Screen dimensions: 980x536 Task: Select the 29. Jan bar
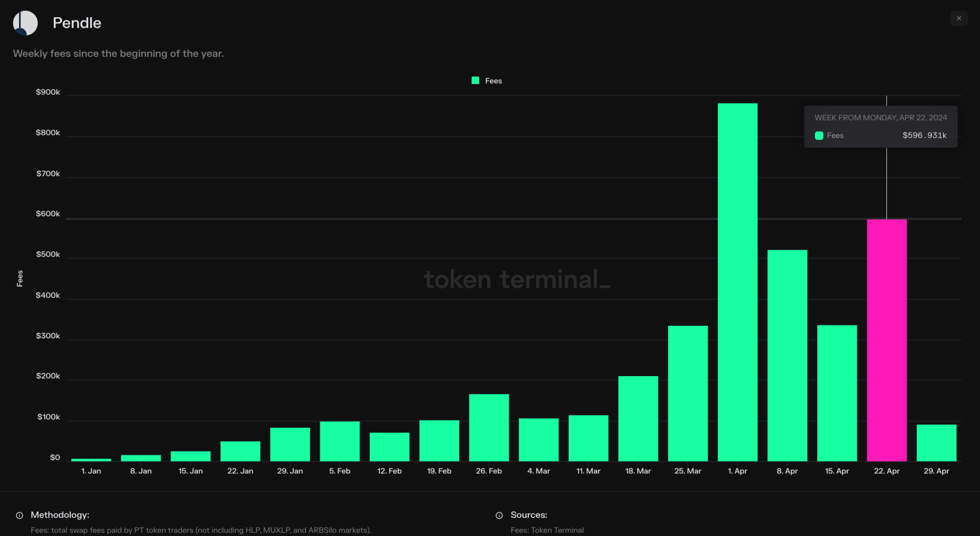(290, 445)
